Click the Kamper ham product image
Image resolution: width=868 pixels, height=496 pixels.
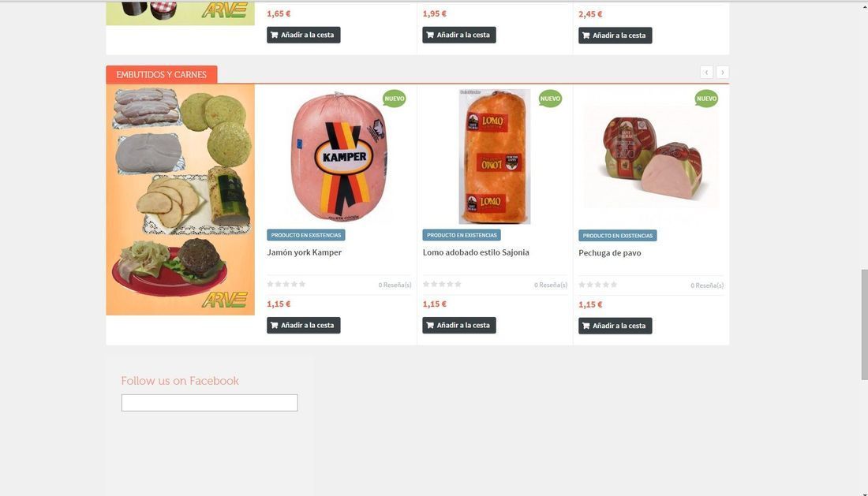(339, 156)
